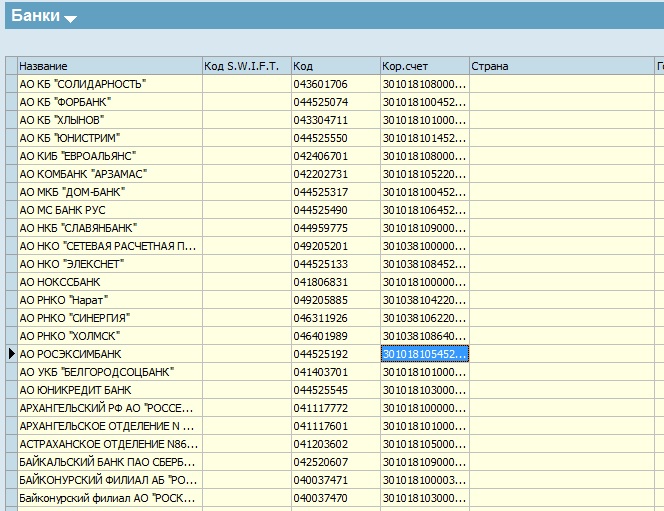Select АО РОСЭКСИМБАНК name cell
The width and height of the screenshot is (664, 511).
tap(110, 354)
